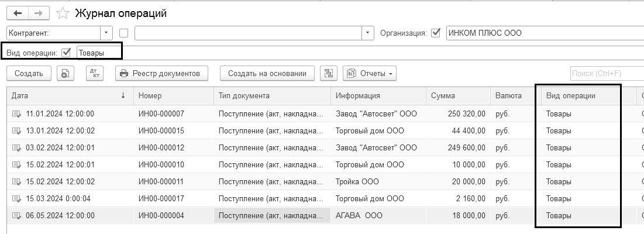
Task: Click the Сумма column header
Action: (458, 96)
